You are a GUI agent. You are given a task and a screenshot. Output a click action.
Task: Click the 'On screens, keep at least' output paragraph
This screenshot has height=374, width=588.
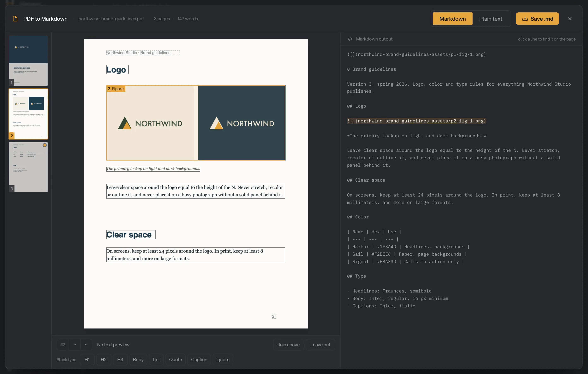pyautogui.click(x=454, y=199)
